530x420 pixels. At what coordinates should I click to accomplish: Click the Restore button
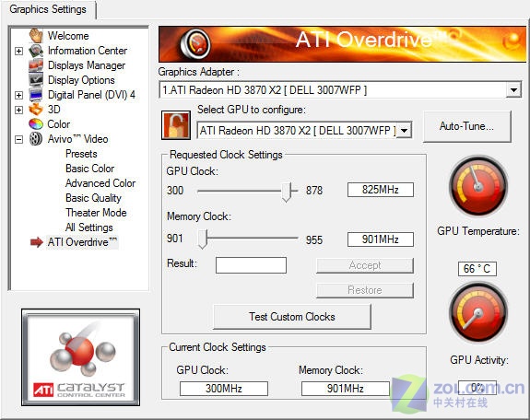pos(365,290)
